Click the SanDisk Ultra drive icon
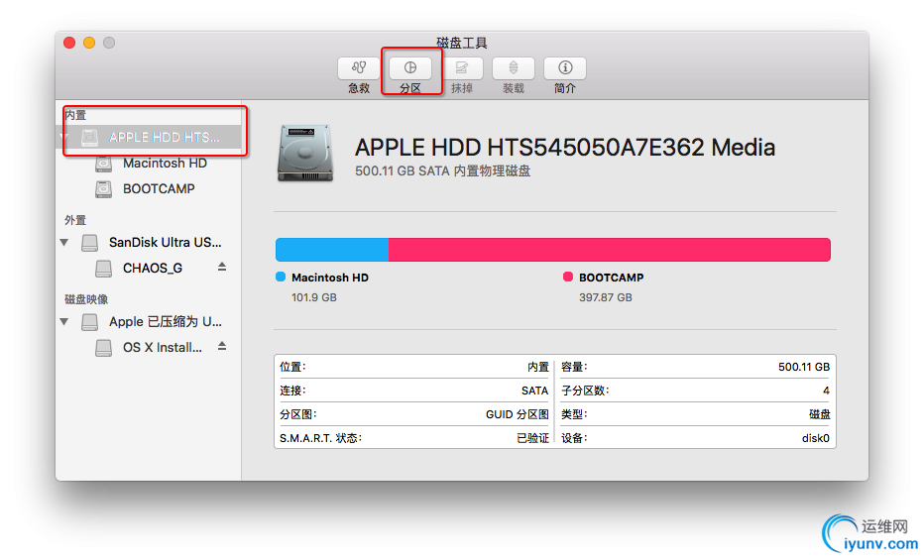The image size is (924, 560). tap(89, 243)
